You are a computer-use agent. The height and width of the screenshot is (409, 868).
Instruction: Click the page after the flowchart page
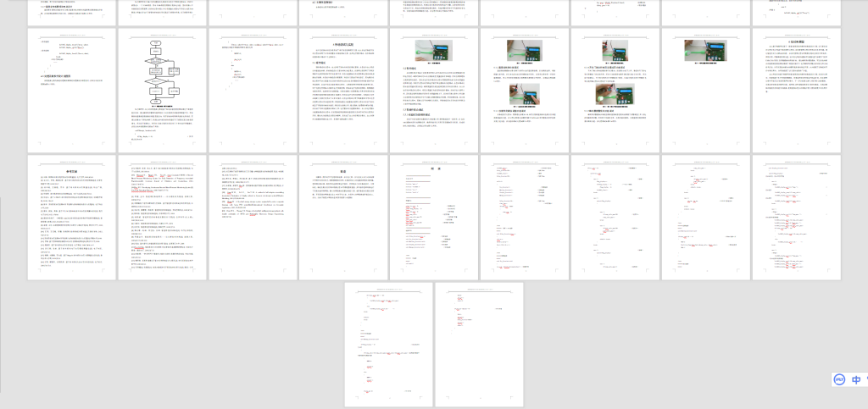point(253,90)
